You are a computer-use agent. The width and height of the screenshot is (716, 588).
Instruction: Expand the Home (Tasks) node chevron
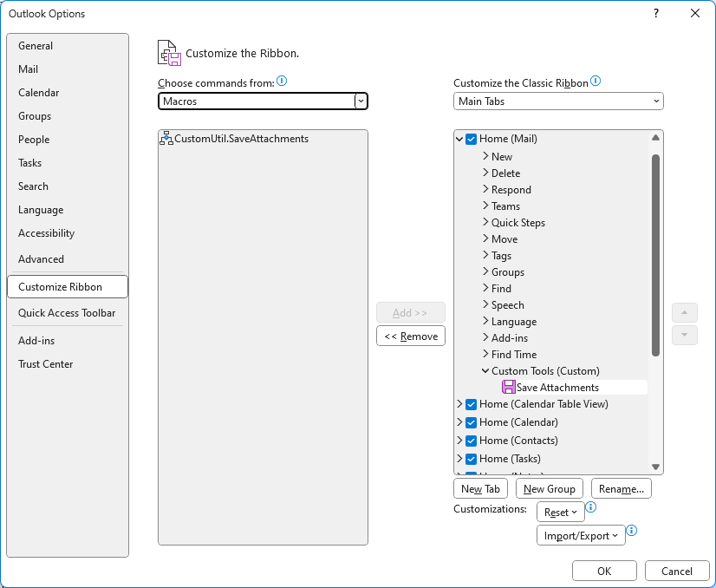[x=459, y=459]
